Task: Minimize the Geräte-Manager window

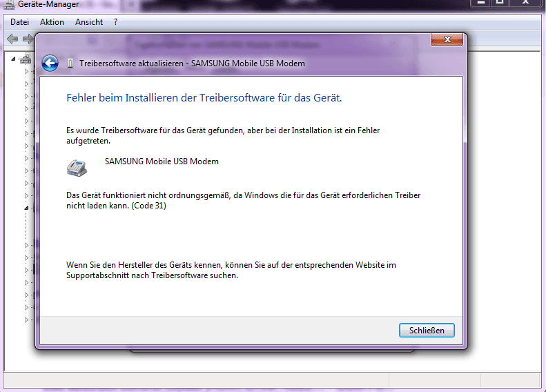Action: coord(481,3)
